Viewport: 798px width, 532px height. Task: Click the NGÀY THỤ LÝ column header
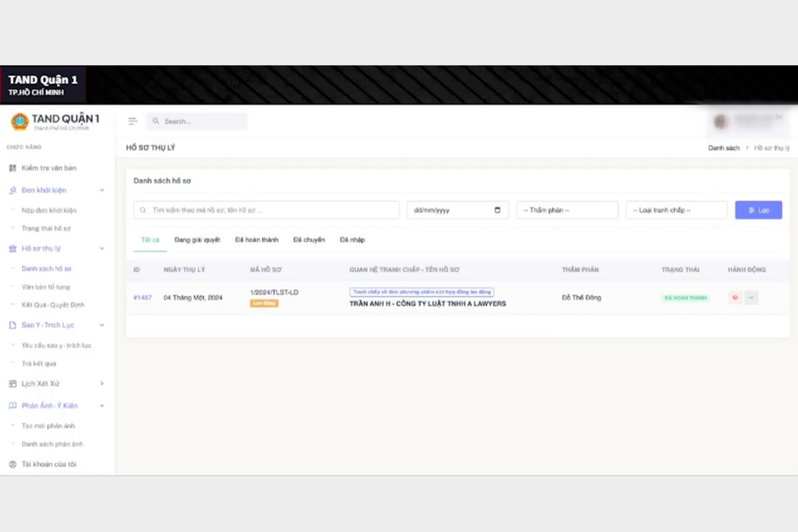point(184,270)
